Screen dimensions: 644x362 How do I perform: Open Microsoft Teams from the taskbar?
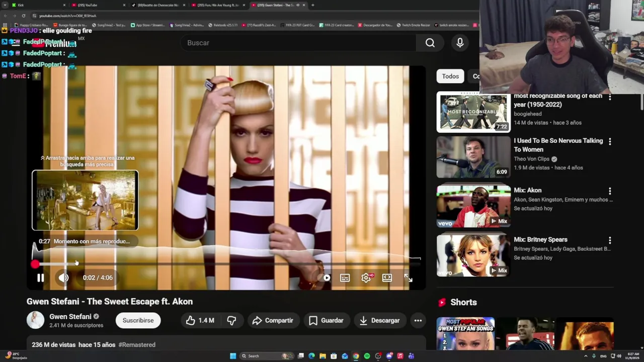point(411,356)
